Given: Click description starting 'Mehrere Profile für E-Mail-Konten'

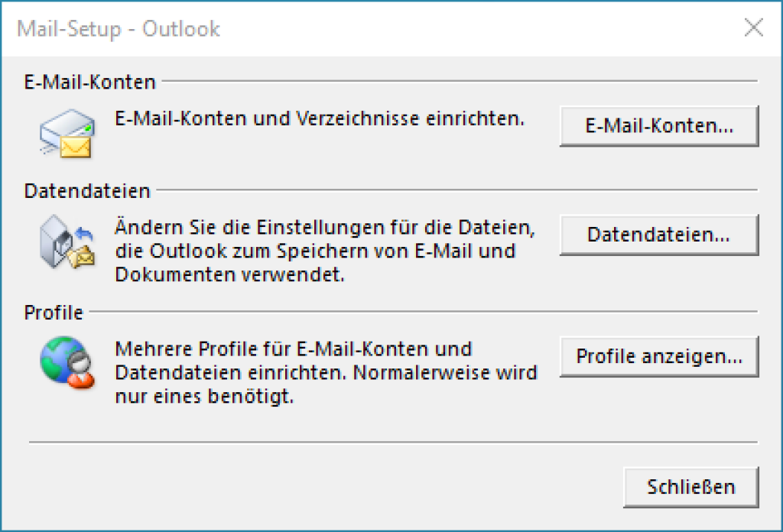Looking at the screenshot, I should (x=326, y=372).
